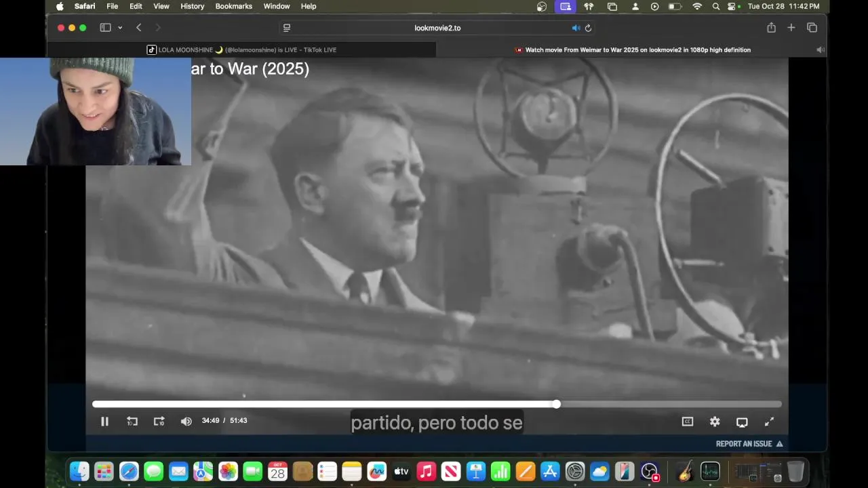Open Mail from the Dock
Image resolution: width=868 pixels, height=488 pixels.
click(x=178, y=471)
